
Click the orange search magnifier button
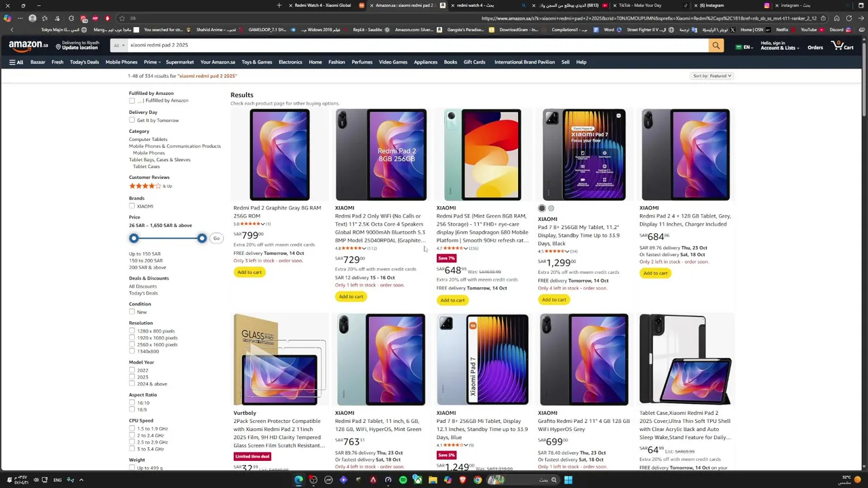[x=715, y=45]
